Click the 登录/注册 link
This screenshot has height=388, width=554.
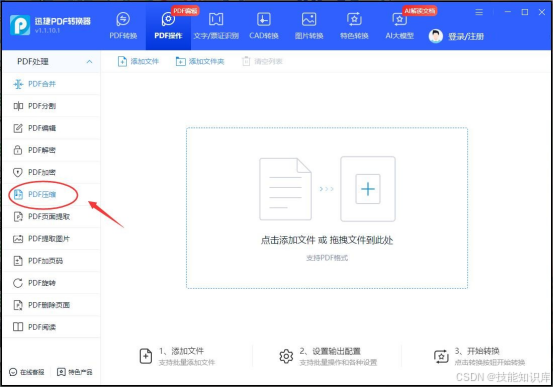point(466,36)
